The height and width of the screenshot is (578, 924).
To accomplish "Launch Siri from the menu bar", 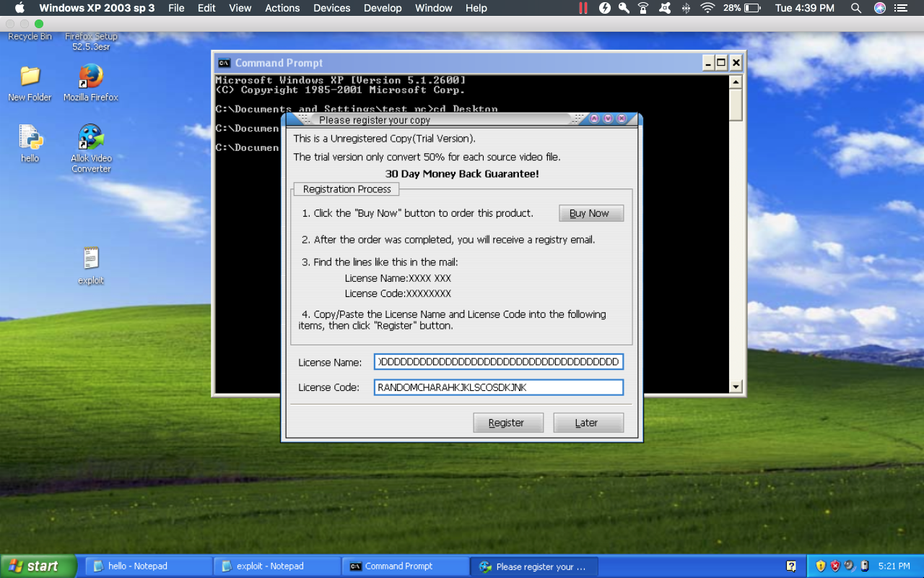I will 879,8.
